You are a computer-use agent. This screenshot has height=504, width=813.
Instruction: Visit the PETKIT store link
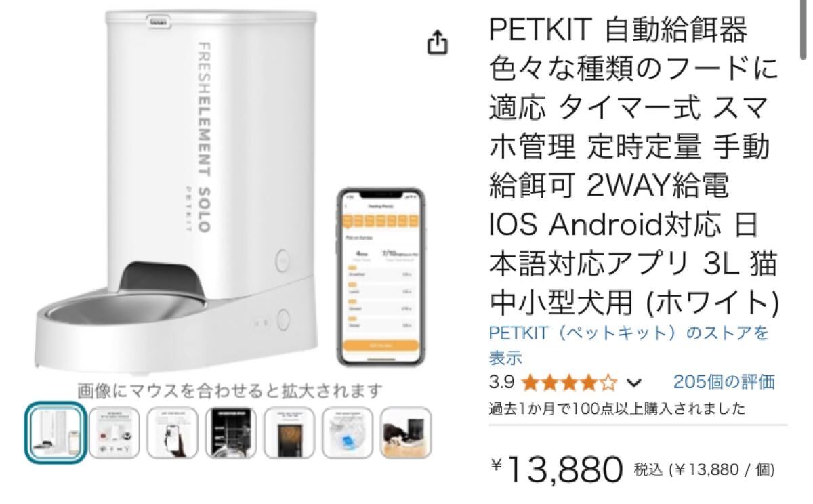[x=629, y=344]
